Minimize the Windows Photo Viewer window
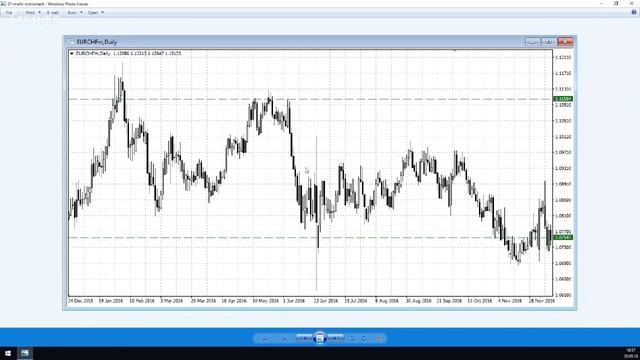 602,3
